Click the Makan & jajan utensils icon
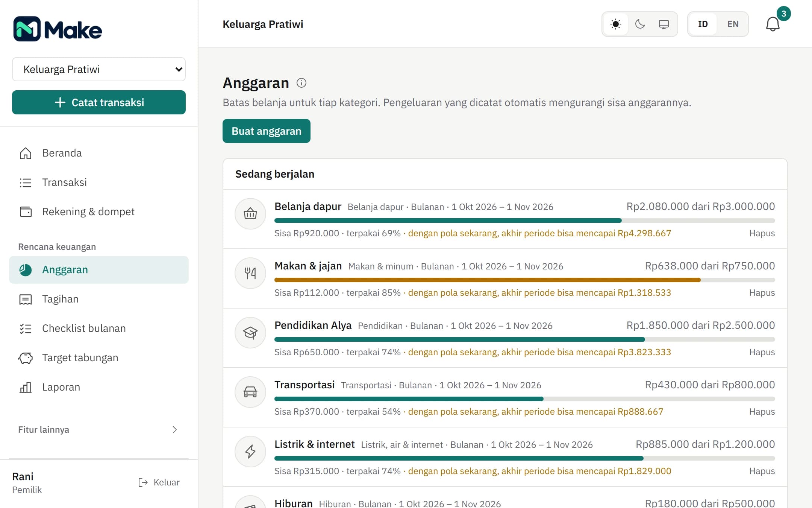This screenshot has width=812, height=508. click(250, 273)
